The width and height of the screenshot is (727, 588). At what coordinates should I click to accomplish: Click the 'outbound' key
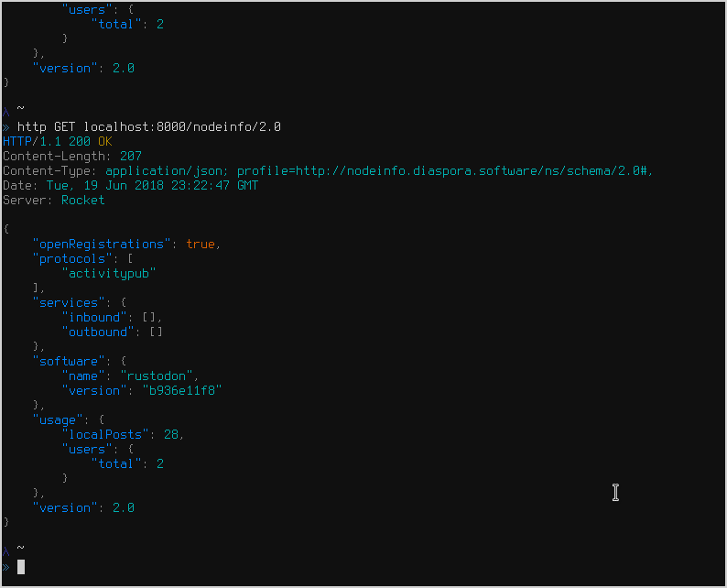pyautogui.click(x=98, y=332)
